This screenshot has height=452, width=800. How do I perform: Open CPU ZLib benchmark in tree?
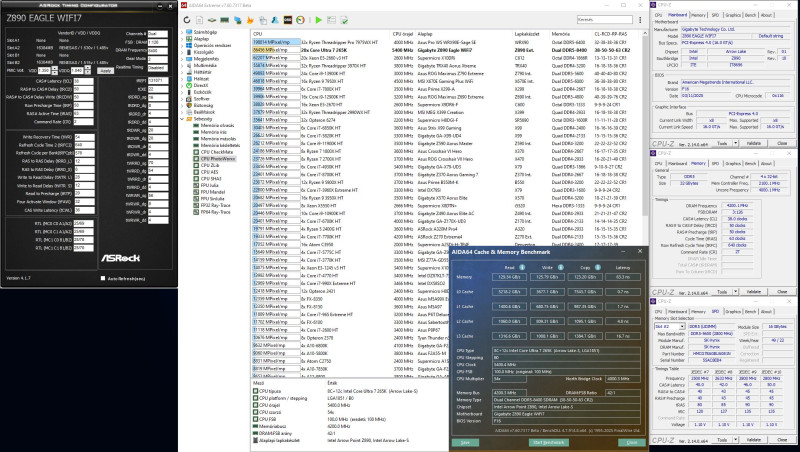click(210, 165)
